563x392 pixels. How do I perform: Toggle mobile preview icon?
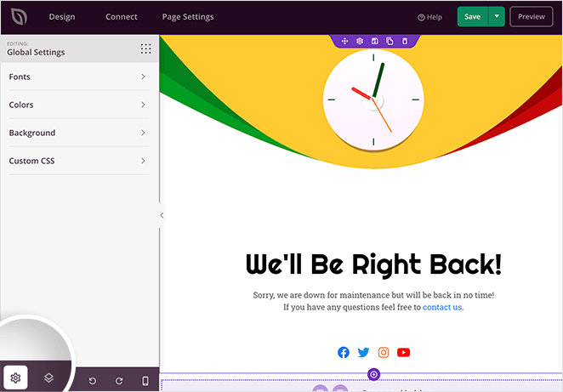[x=145, y=380]
